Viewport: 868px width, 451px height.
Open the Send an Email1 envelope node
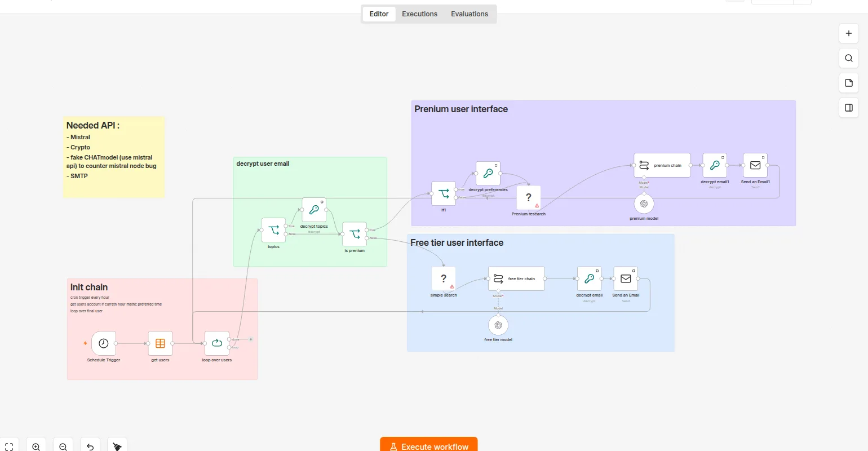pos(755,165)
